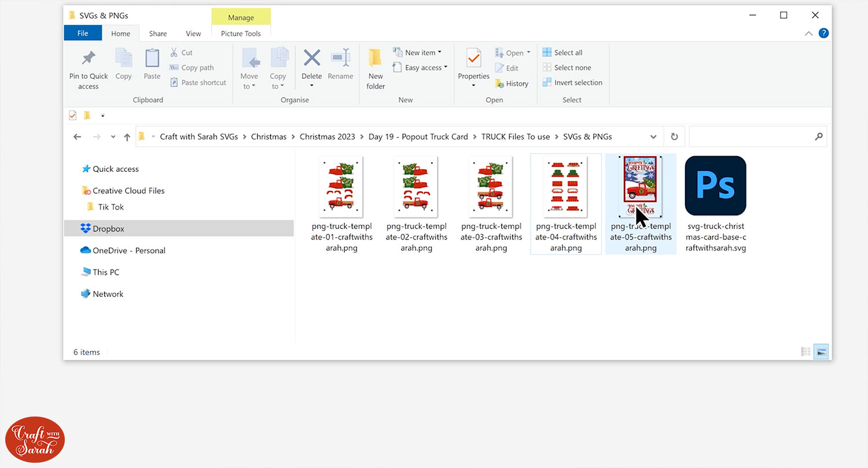
Task: Open the View ribbon tab
Action: (193, 34)
